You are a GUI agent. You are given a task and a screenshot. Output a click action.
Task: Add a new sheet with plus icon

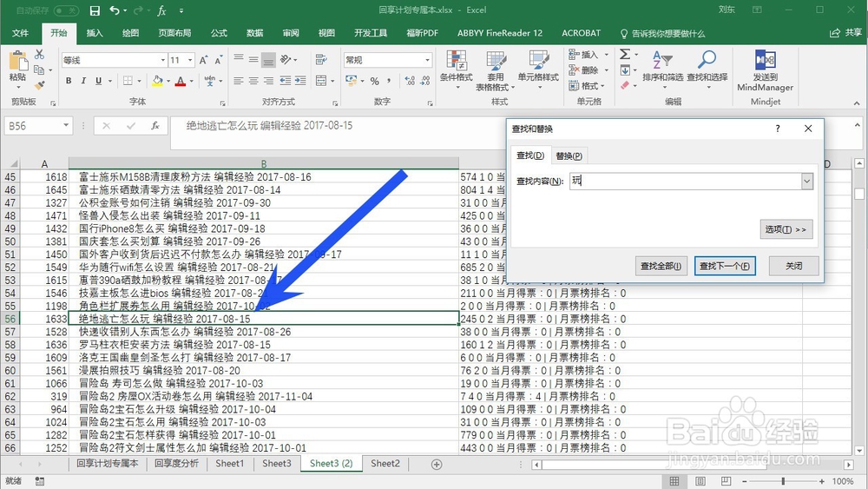tap(437, 464)
